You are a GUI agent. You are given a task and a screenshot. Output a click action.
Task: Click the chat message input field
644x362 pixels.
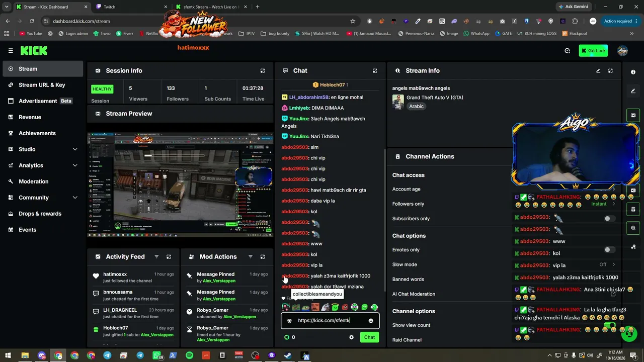(x=330, y=321)
